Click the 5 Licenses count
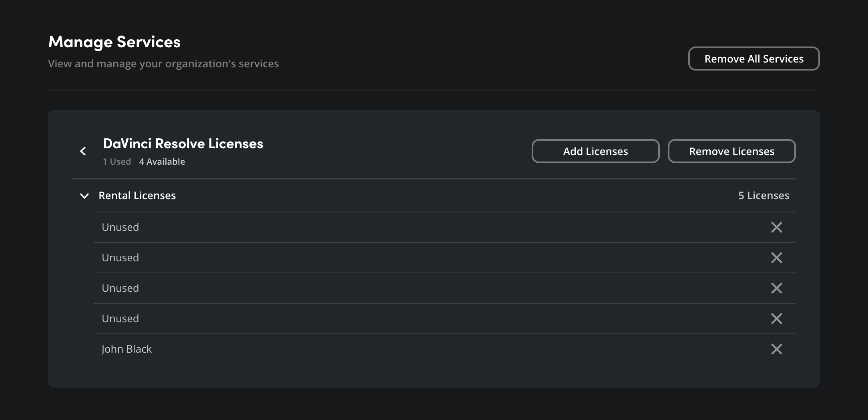Viewport: 868px width, 420px height. (764, 196)
